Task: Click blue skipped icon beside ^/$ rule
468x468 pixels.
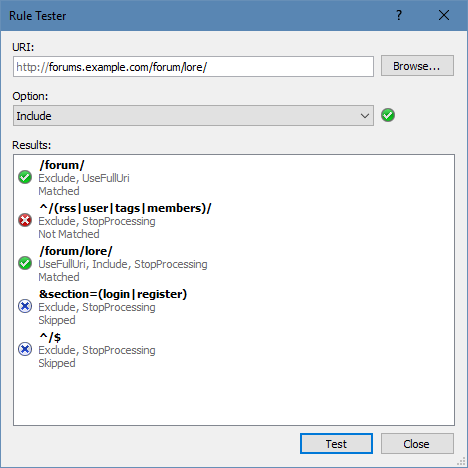Action: point(25,349)
